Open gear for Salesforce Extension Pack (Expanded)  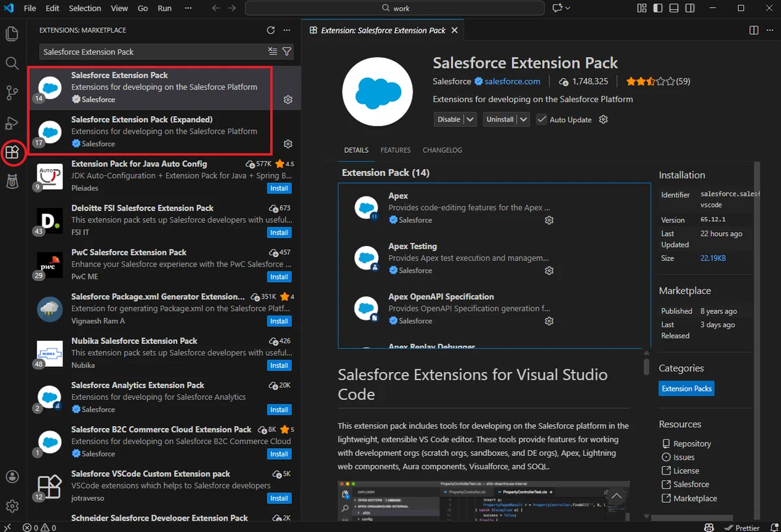pyautogui.click(x=288, y=144)
